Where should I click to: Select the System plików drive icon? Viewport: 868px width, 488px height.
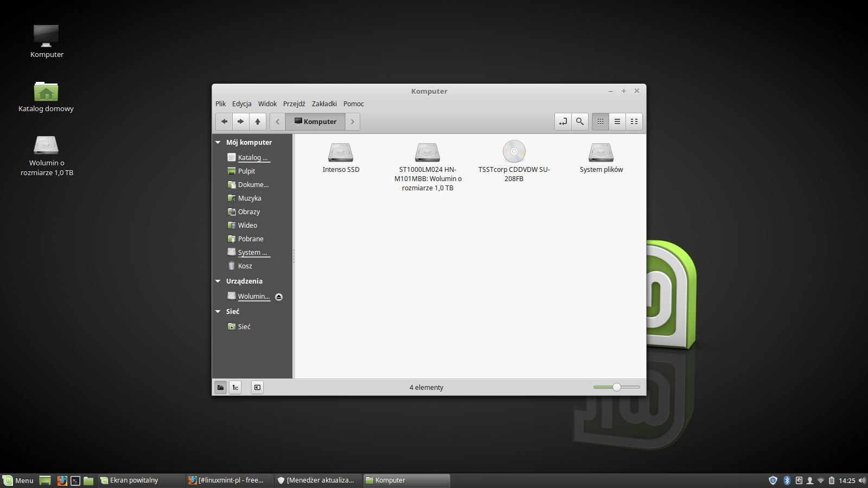coord(601,152)
